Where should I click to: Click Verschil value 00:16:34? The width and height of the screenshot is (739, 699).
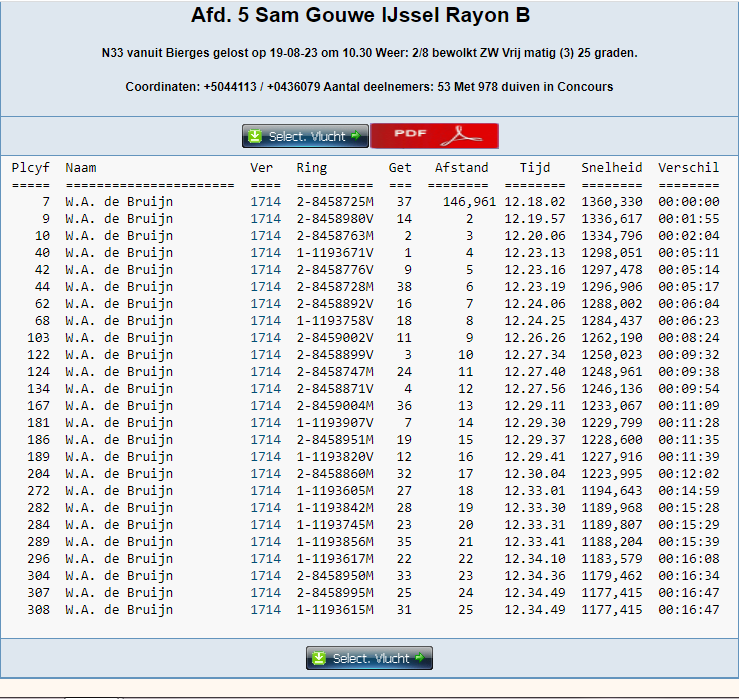click(x=689, y=575)
